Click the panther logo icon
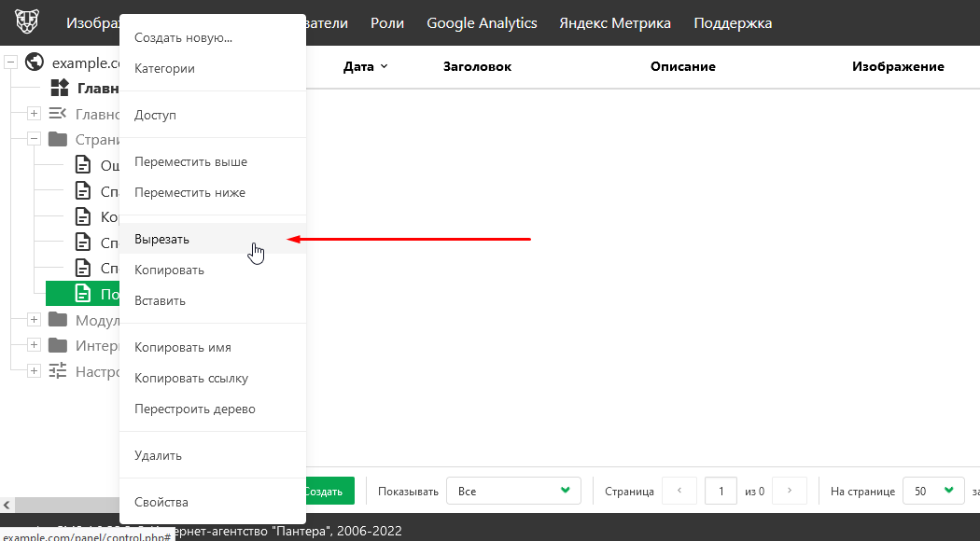 (27, 23)
